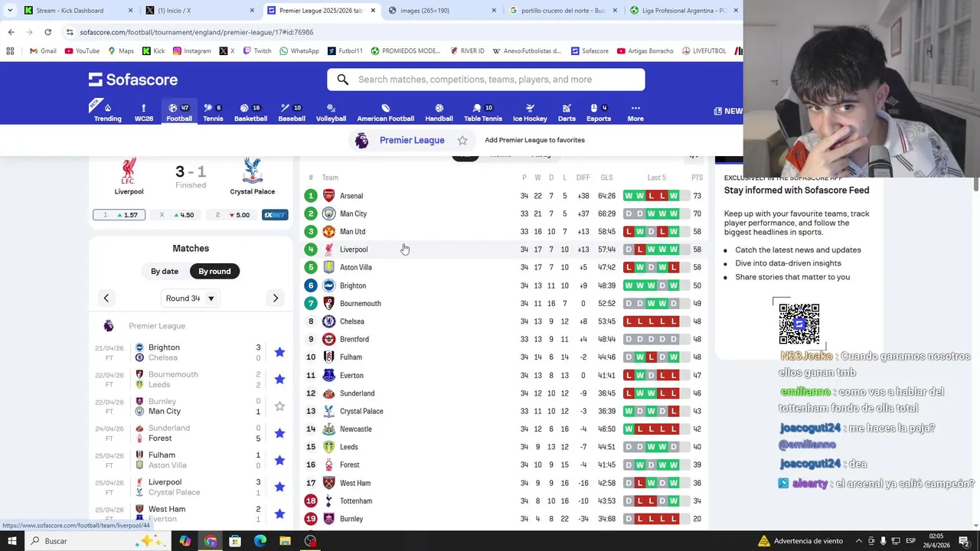Open the Twitch bookmark

(x=257, y=51)
